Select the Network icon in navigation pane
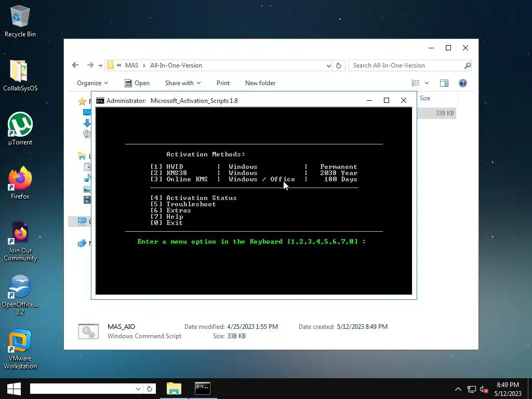Image resolution: width=532 pixels, height=399 pixels. click(82, 243)
